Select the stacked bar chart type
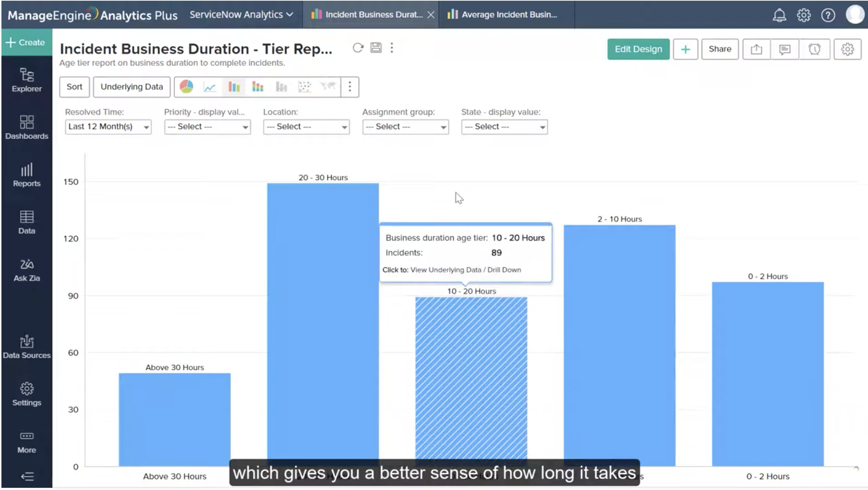 258,87
